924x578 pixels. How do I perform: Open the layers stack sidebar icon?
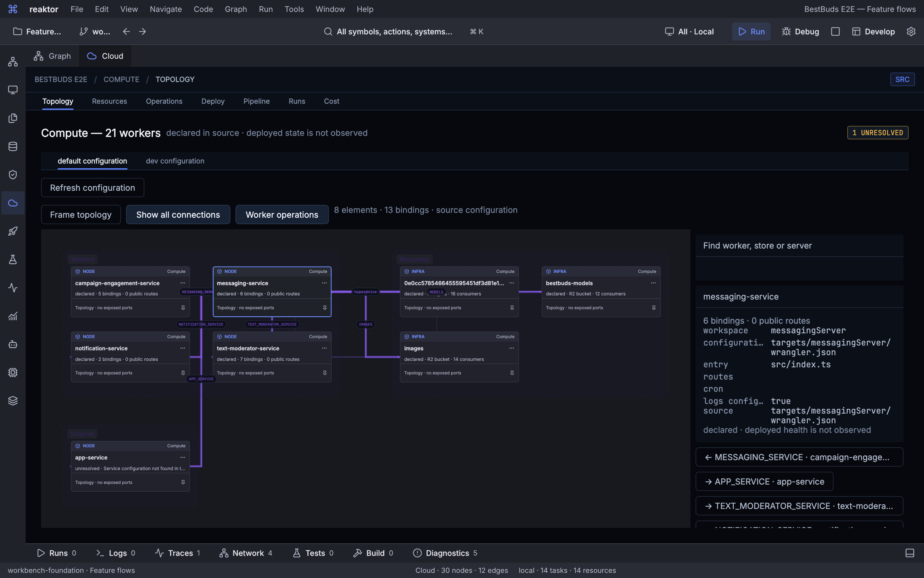pyautogui.click(x=13, y=401)
